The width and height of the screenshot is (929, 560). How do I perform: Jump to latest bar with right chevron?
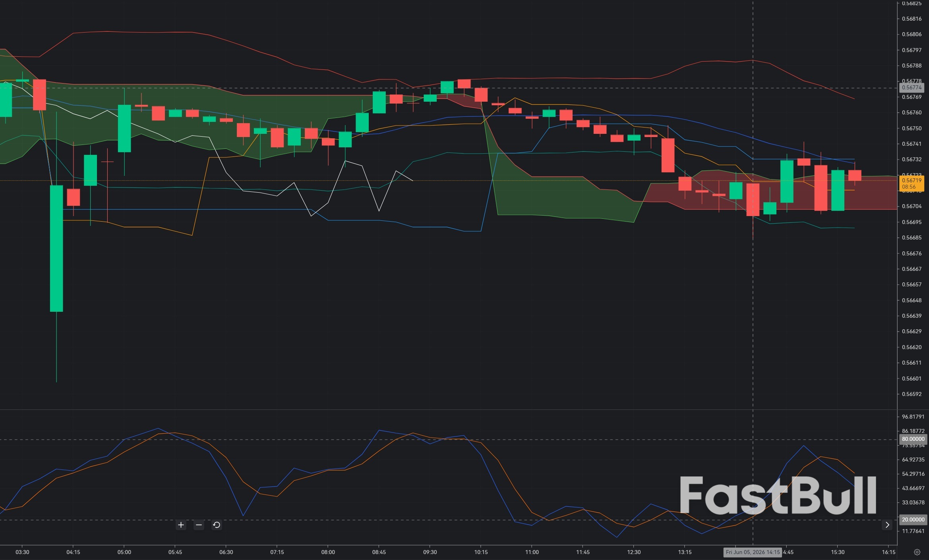tap(887, 525)
